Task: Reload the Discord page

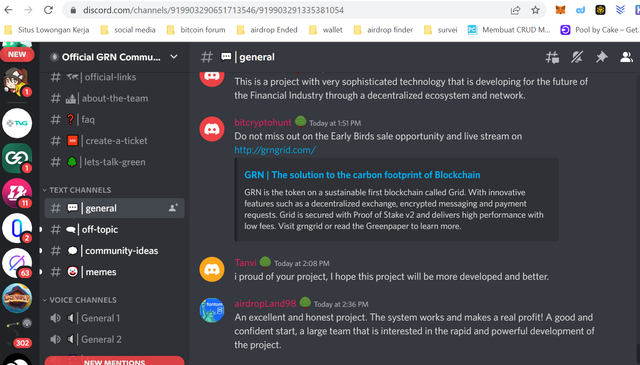Action: (x=48, y=10)
